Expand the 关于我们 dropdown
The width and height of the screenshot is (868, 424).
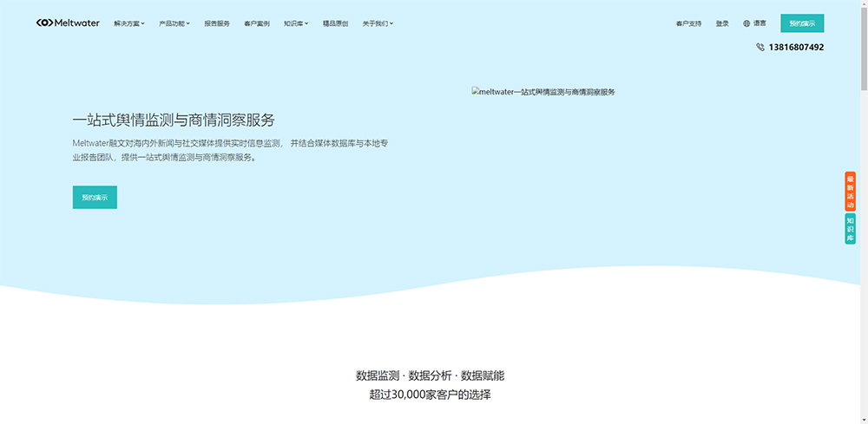tap(378, 23)
